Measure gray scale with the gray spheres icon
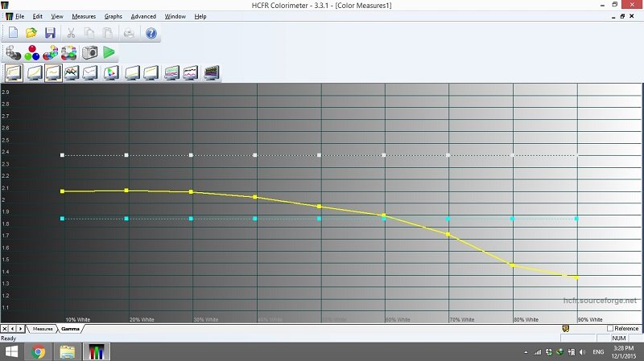This screenshot has height=361, width=644. [x=13, y=53]
